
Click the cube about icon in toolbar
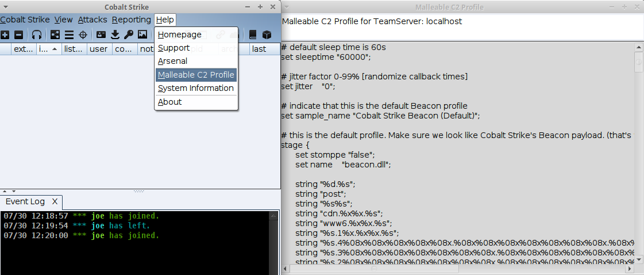click(x=267, y=35)
